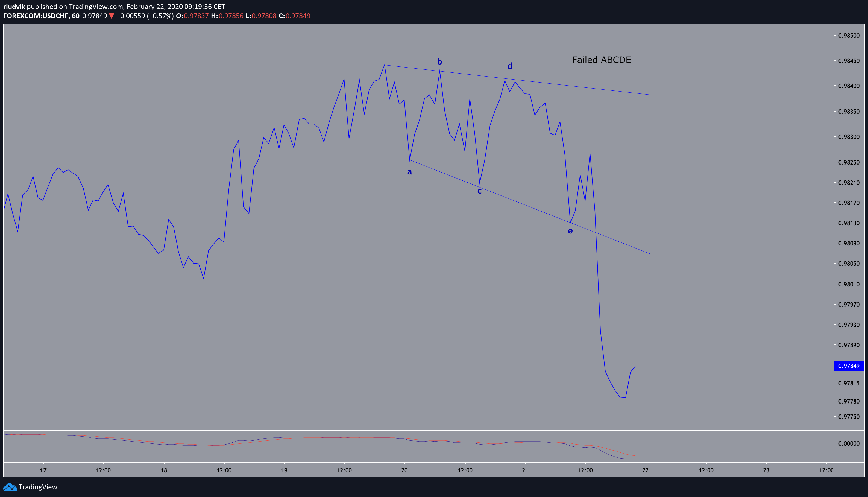Click the 0.98300 price axis label

coord(849,137)
